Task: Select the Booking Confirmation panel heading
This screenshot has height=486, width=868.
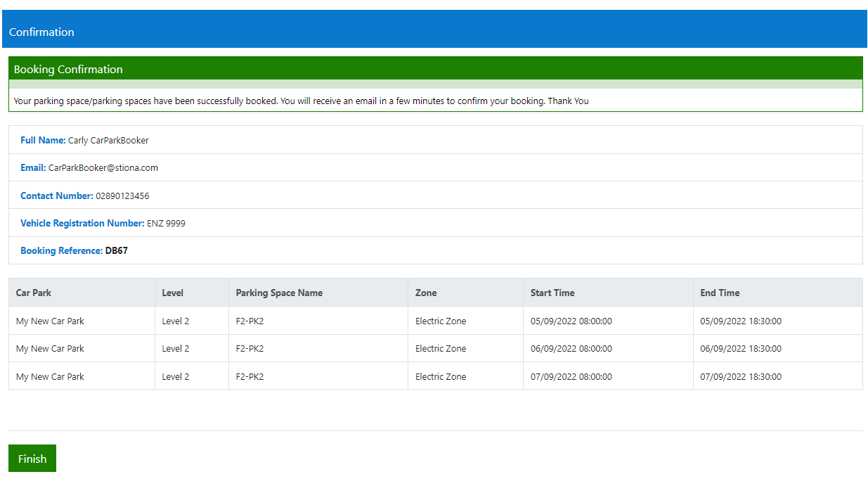Action: (x=68, y=69)
